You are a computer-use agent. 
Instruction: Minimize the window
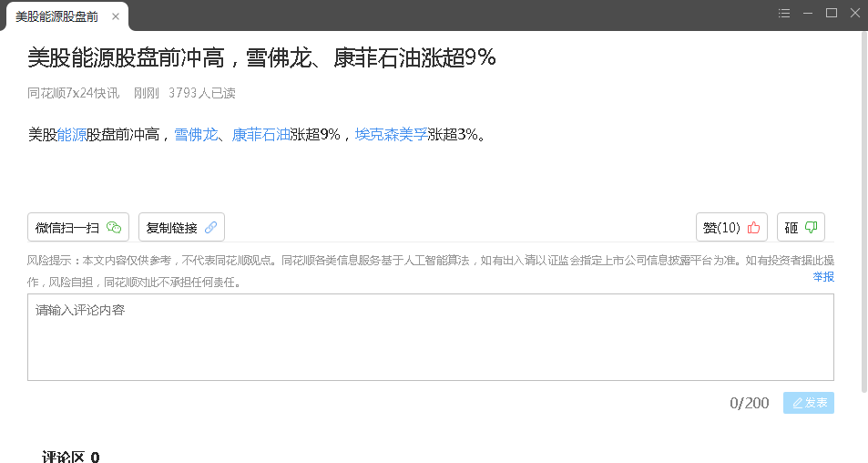808,14
